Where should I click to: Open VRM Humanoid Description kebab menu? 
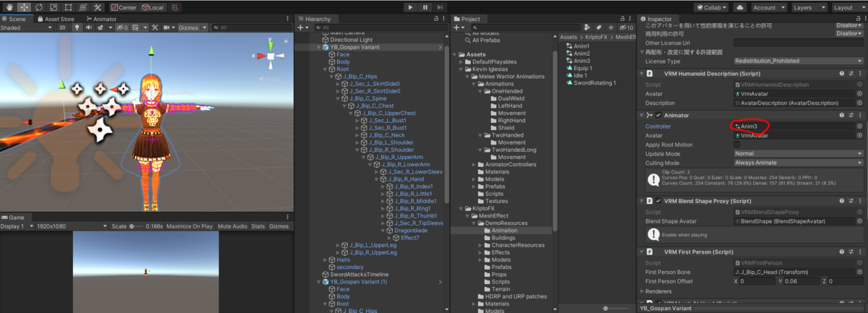pyautogui.click(x=861, y=74)
